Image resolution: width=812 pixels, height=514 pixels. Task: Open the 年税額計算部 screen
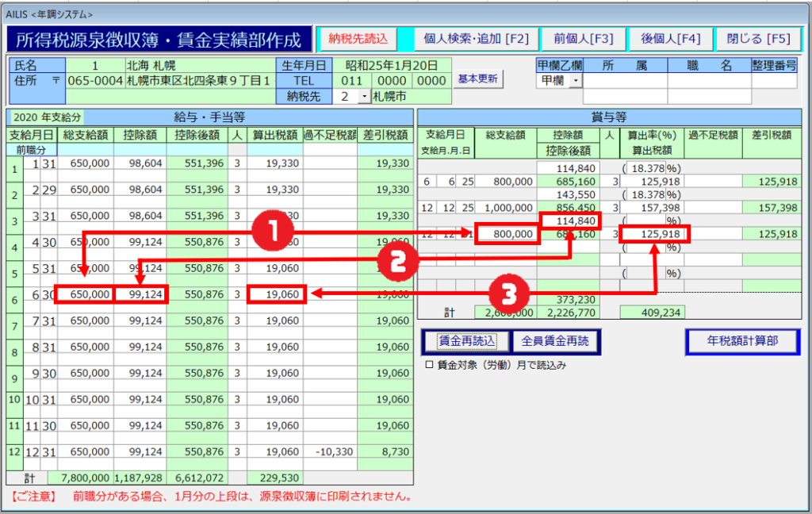point(742,341)
